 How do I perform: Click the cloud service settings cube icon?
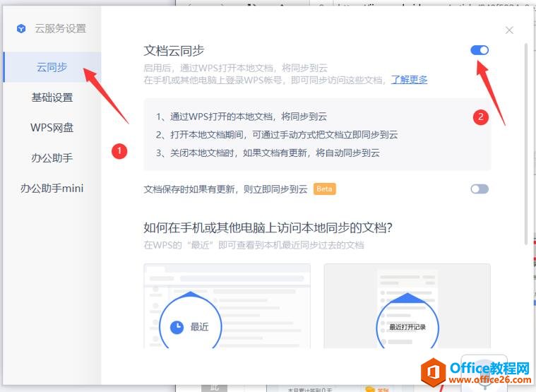[x=21, y=29]
